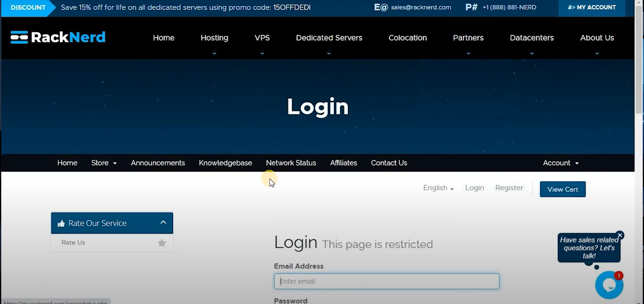Expand the Hosting dropdown arrow
Screen dimensions: 644x304
pyautogui.click(x=214, y=54)
